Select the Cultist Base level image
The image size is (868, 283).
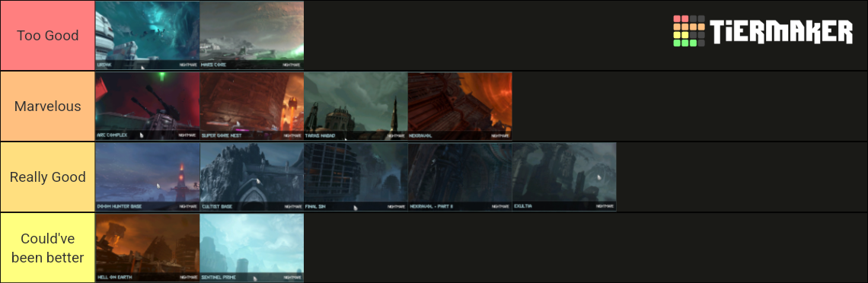tap(252, 176)
